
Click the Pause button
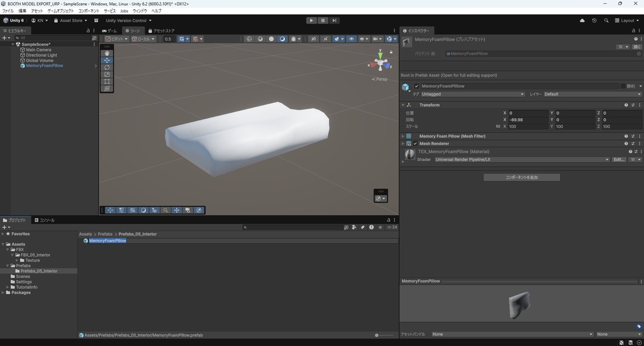click(323, 20)
